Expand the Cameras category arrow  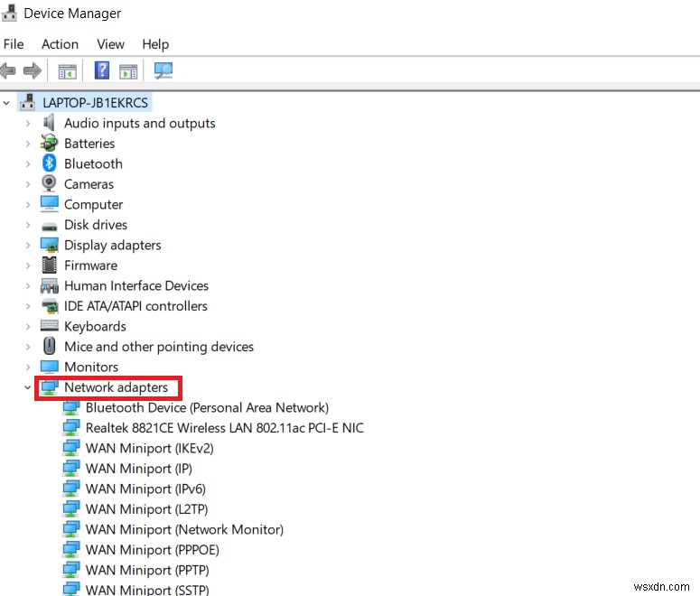click(x=28, y=184)
